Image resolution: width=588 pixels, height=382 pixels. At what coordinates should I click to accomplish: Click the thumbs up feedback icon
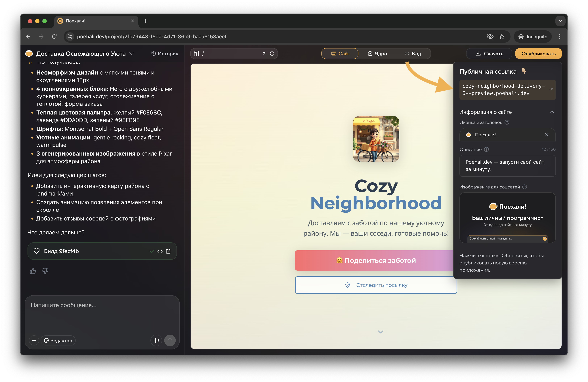[x=33, y=271]
